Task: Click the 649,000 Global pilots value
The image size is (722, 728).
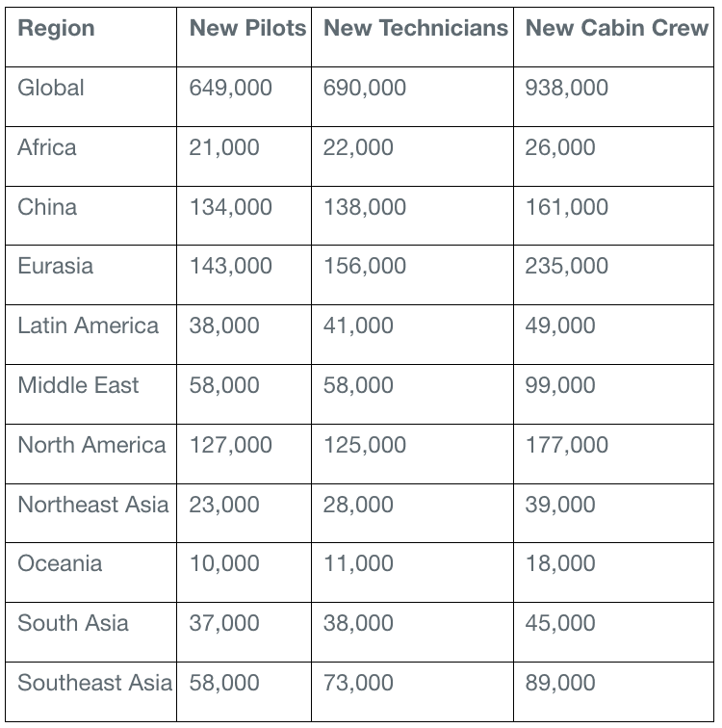Action: coord(230,88)
